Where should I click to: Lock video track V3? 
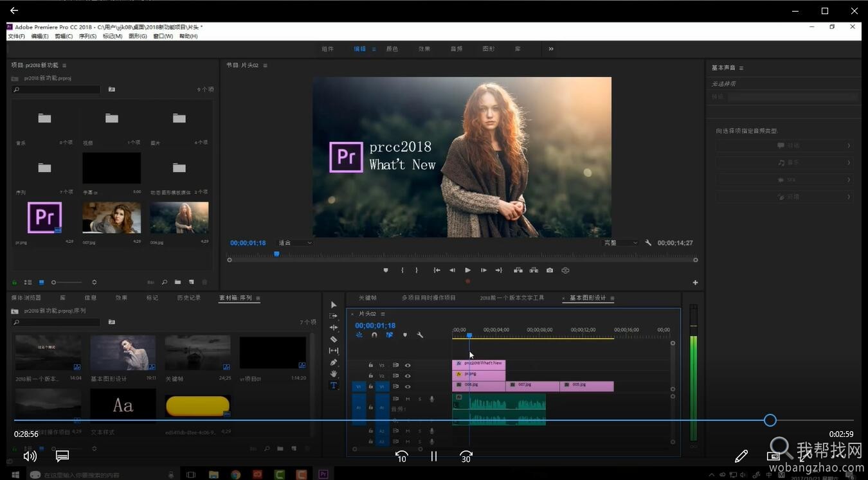pos(370,365)
